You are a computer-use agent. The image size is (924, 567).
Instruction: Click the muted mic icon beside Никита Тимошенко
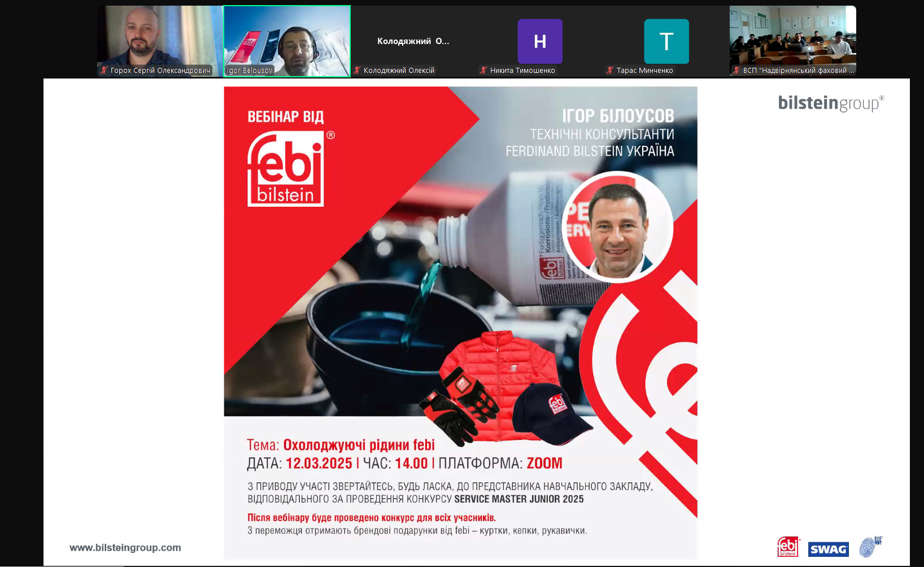coord(483,71)
